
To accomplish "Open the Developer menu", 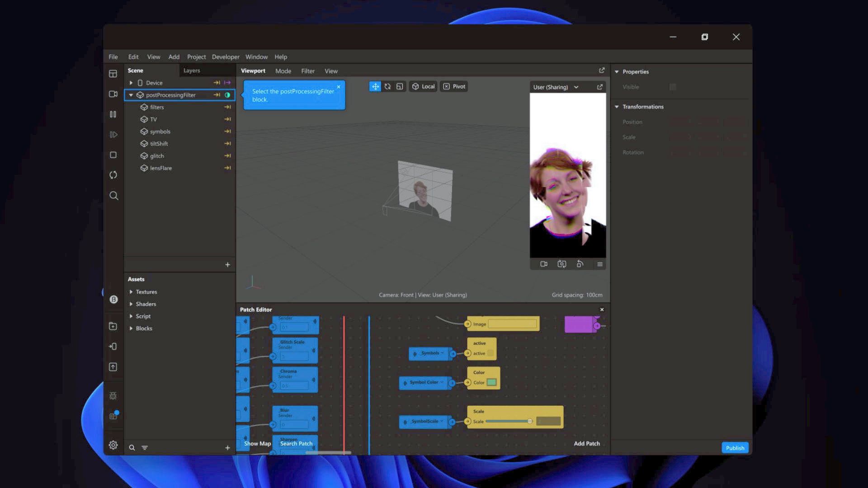I will point(226,57).
